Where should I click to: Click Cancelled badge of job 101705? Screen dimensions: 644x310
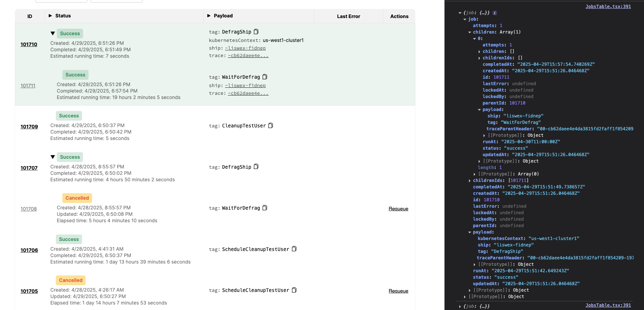click(x=70, y=280)
